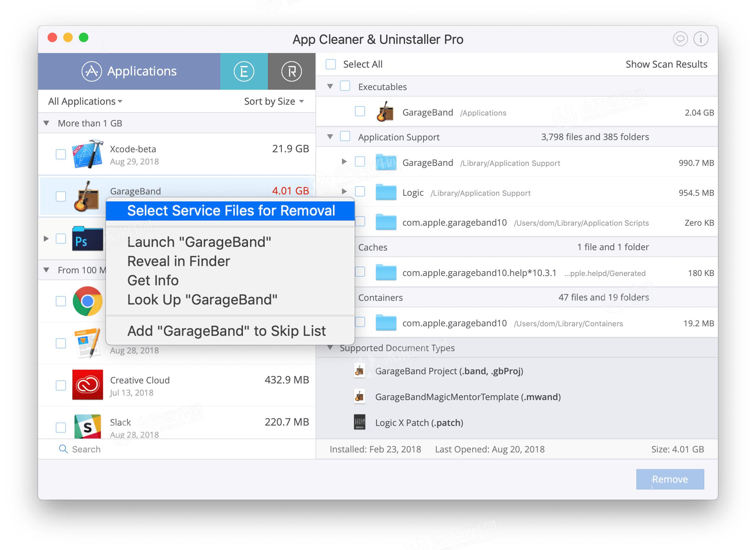Click the Remove button

click(669, 479)
